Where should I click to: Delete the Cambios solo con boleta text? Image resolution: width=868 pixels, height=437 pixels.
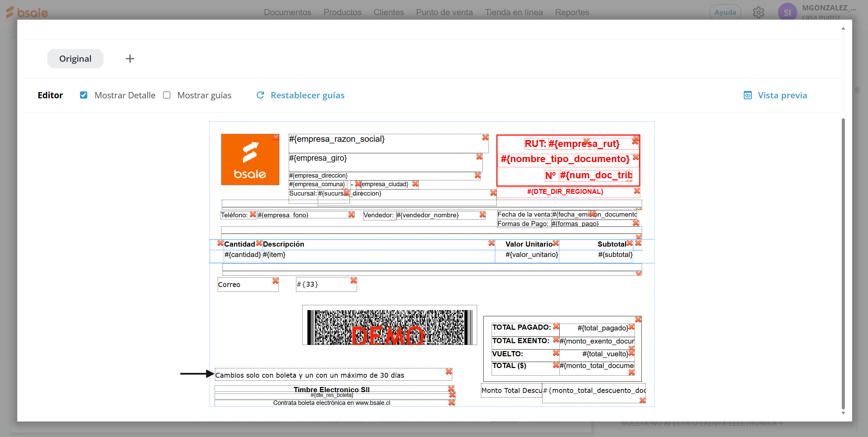tap(448, 371)
